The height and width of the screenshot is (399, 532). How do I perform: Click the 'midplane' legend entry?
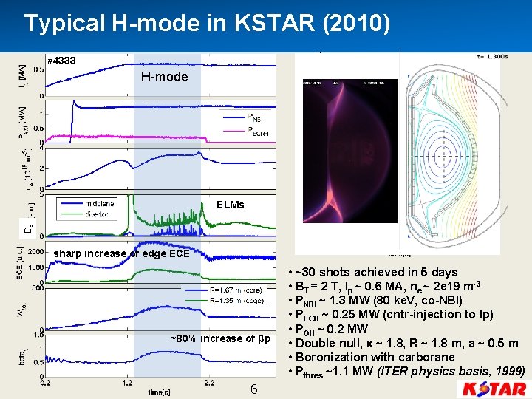coord(87,204)
